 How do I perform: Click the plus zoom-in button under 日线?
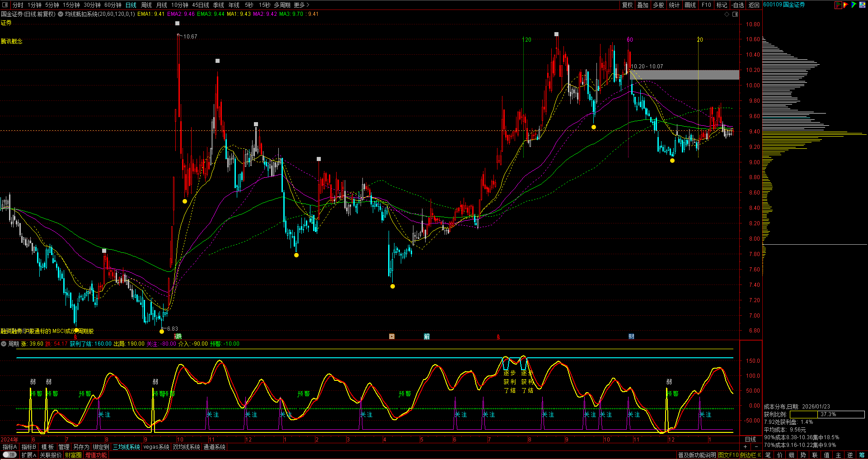coord(745,447)
